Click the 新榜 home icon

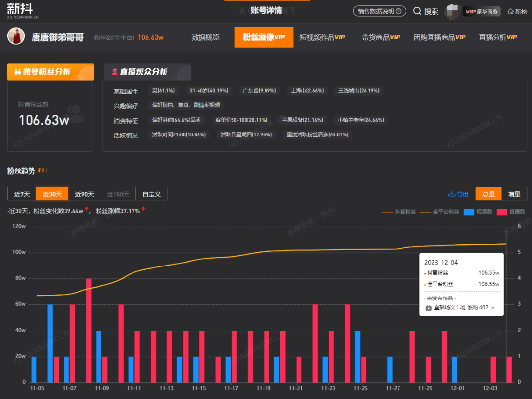[x=511, y=11]
